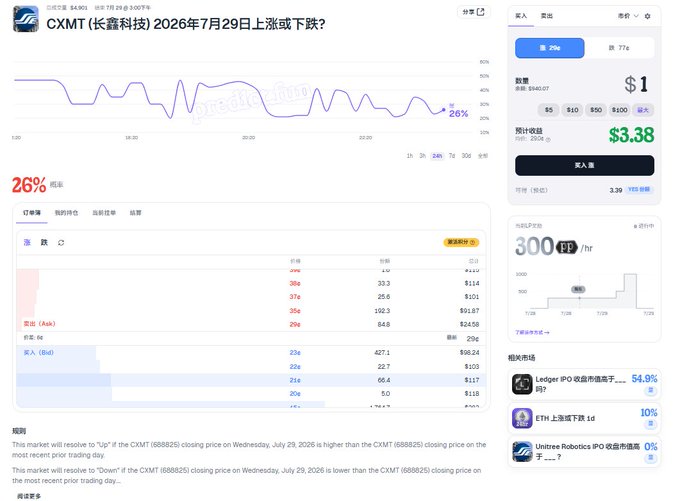
Task: Click the PP points badge icon
Action: point(567,247)
